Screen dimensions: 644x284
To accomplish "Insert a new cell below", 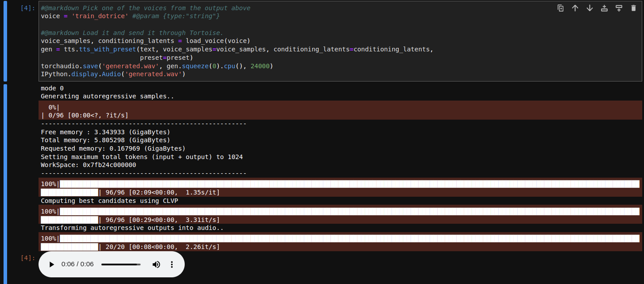I will click(619, 8).
